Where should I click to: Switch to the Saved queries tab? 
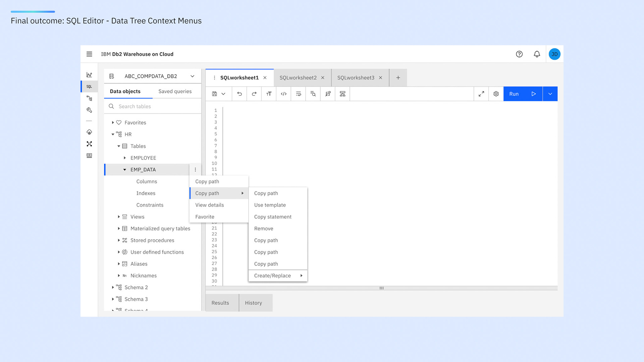point(175,91)
